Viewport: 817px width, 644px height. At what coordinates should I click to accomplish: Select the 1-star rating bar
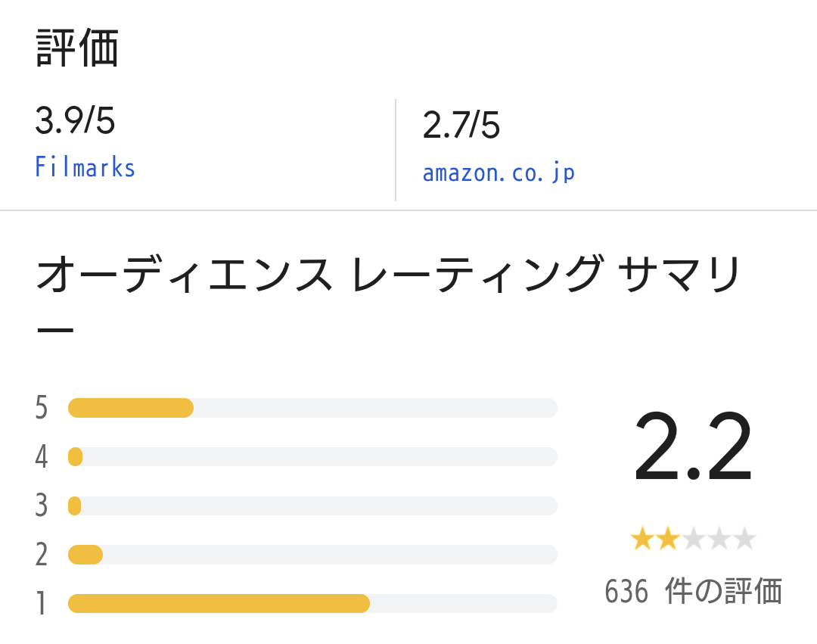click(312, 604)
